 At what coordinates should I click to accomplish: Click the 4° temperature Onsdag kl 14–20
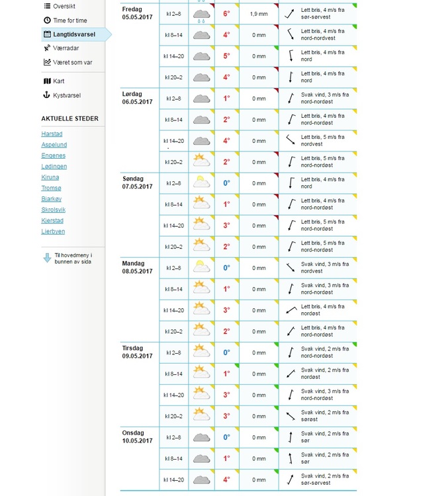[226, 479]
